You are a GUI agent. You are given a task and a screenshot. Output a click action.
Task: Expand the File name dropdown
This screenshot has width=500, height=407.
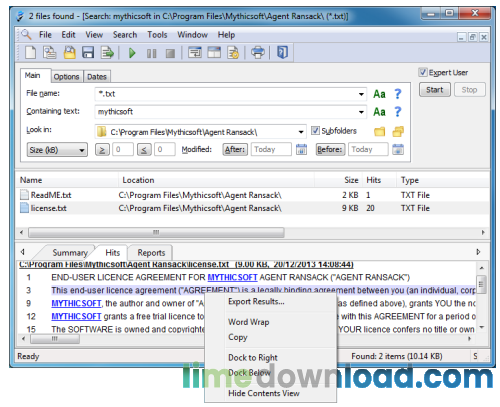[x=361, y=94]
